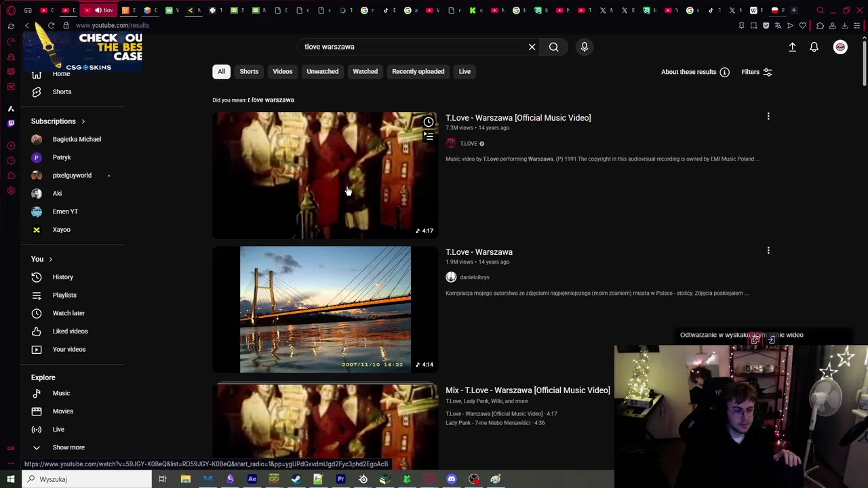
Task: Expand the You section arrow
Action: pos(50,259)
